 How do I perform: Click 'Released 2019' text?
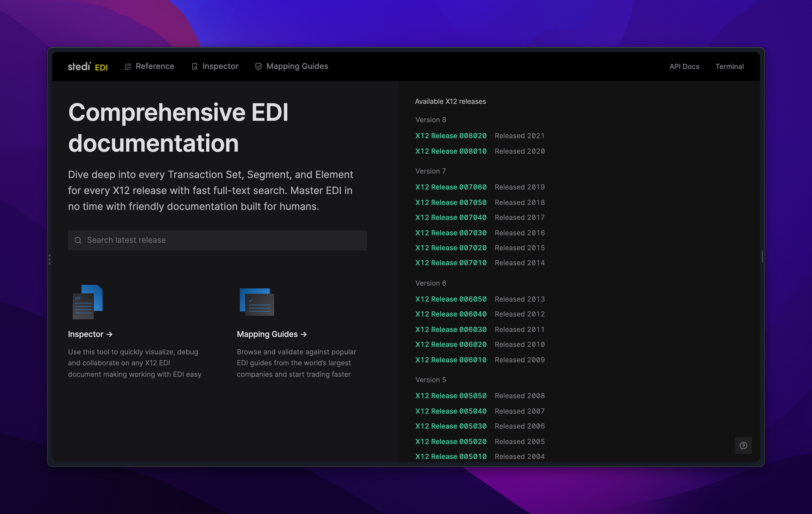coord(520,187)
